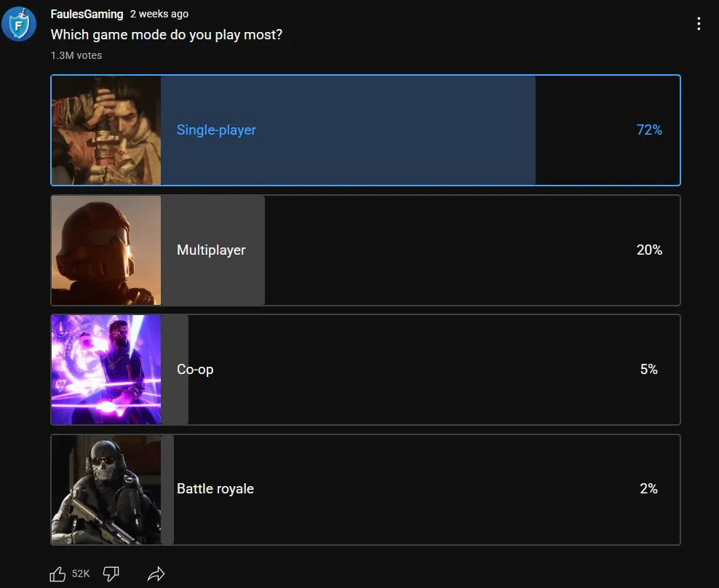Image resolution: width=719 pixels, height=588 pixels.
Task: Like the poll with the thumbs-up icon
Action: [57, 573]
